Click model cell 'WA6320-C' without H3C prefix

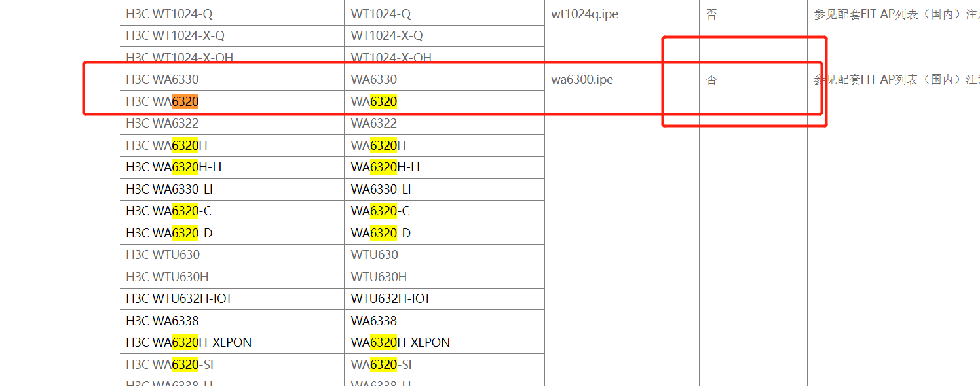point(444,211)
